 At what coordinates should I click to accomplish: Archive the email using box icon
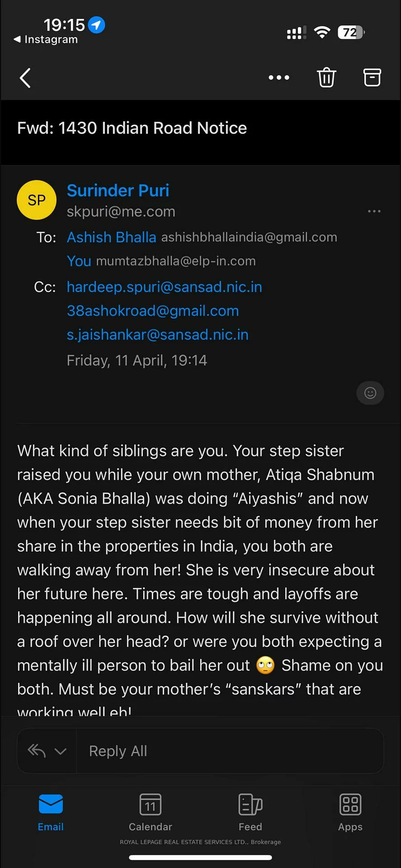(372, 78)
